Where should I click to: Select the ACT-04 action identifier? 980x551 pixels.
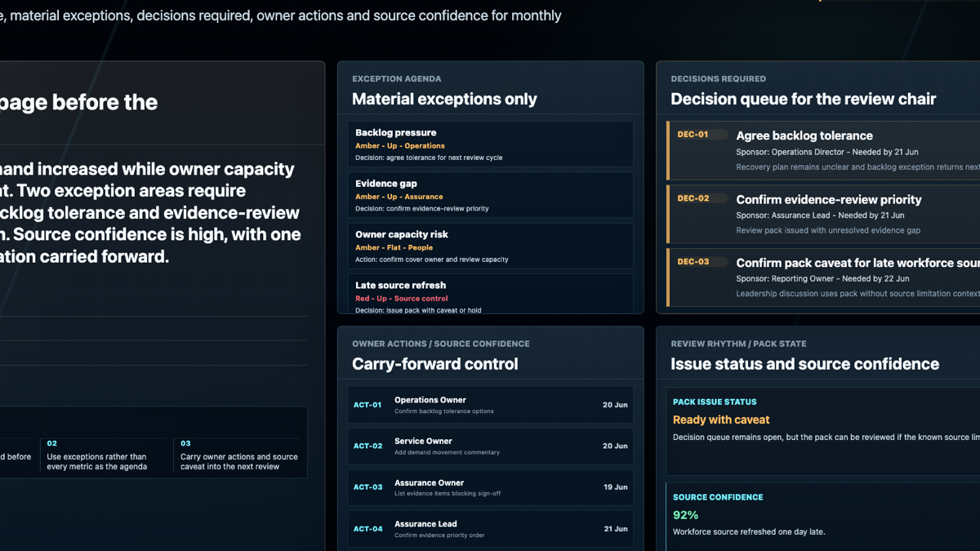pyautogui.click(x=367, y=528)
